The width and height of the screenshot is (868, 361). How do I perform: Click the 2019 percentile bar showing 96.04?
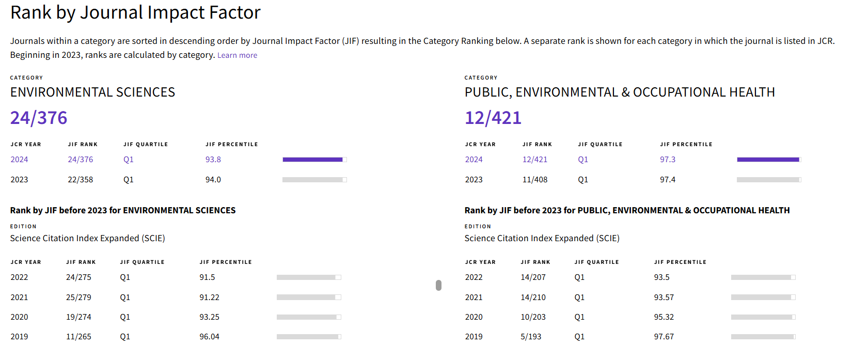pyautogui.click(x=308, y=337)
